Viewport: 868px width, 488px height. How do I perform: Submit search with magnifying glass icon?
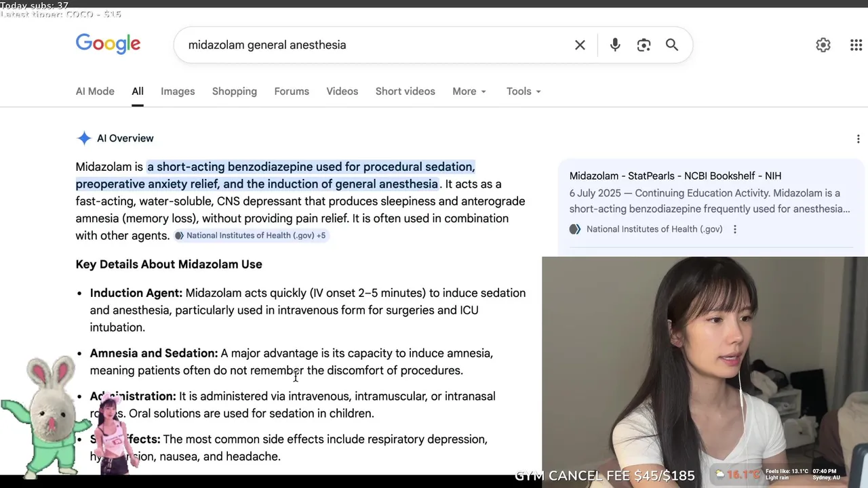672,45
